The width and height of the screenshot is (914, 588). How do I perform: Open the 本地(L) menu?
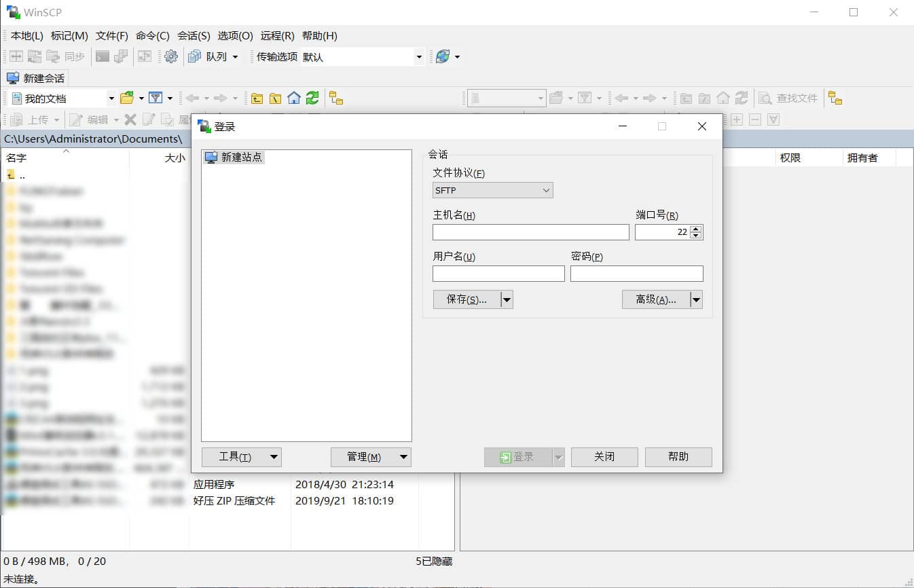coord(27,35)
